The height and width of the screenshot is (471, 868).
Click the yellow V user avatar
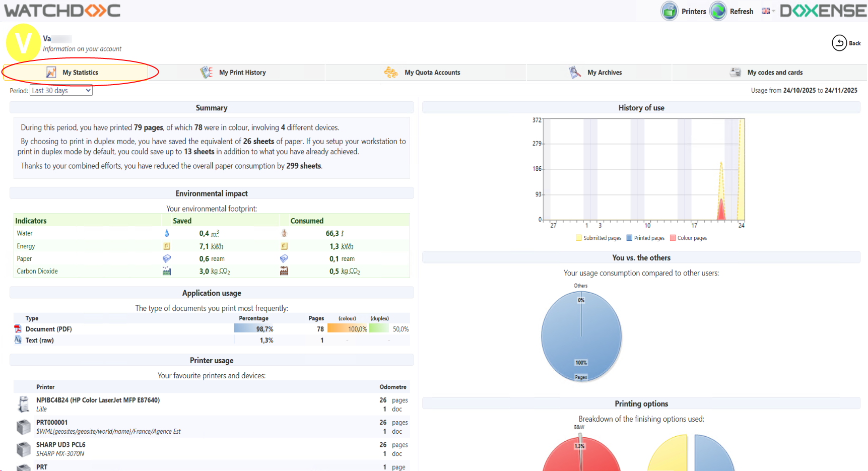pyautogui.click(x=23, y=43)
